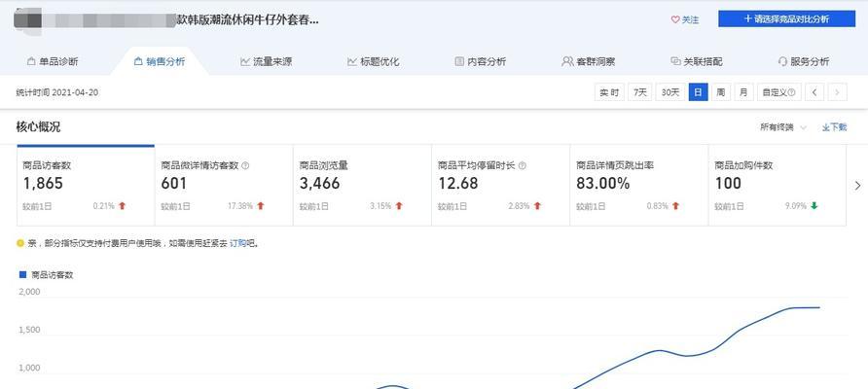
Task: Select the 周 period button
Action: pyautogui.click(x=721, y=92)
